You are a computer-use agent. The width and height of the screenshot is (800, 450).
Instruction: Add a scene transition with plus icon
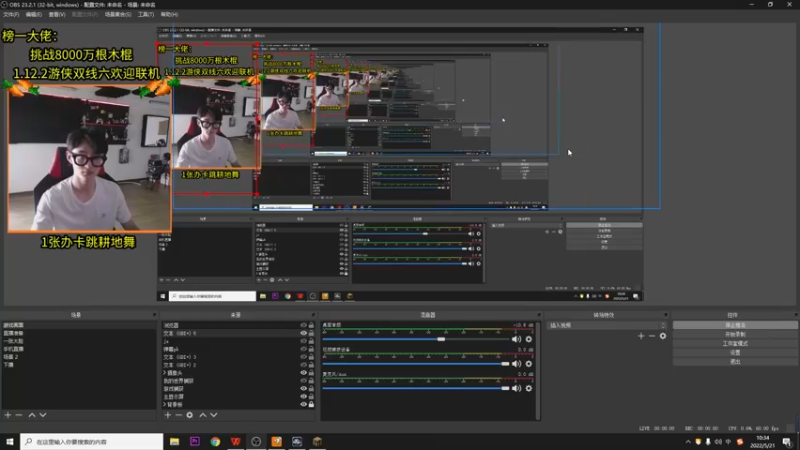tap(640, 336)
